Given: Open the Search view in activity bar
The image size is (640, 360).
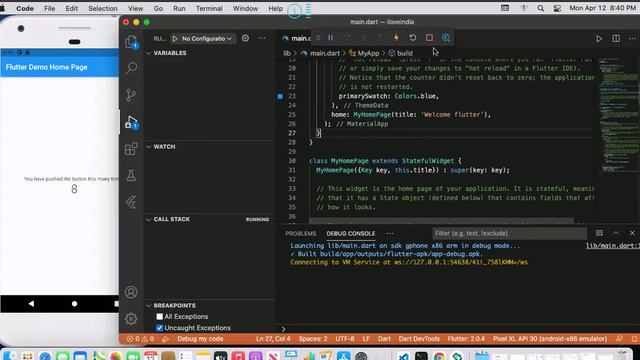Looking at the screenshot, I should pos(131,68).
